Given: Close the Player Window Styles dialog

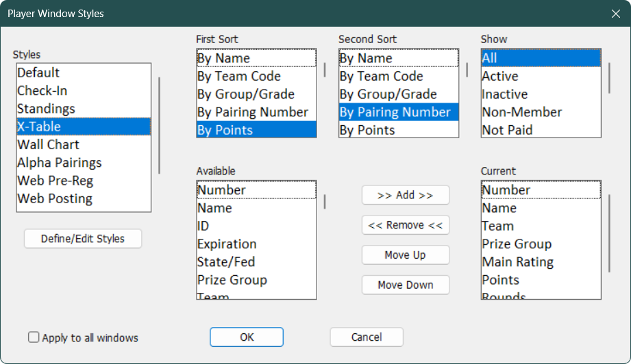Looking at the screenshot, I should [615, 14].
